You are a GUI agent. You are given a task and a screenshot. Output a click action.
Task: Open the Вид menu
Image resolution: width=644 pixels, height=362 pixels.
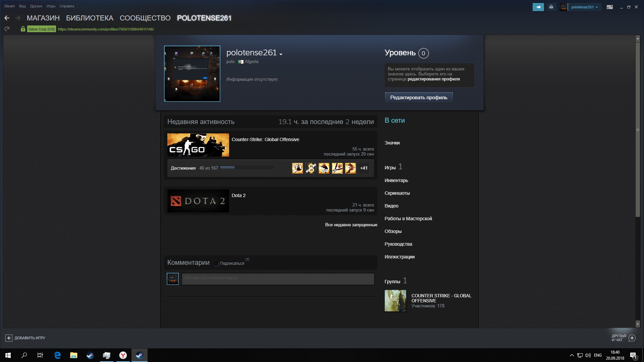[22, 6]
